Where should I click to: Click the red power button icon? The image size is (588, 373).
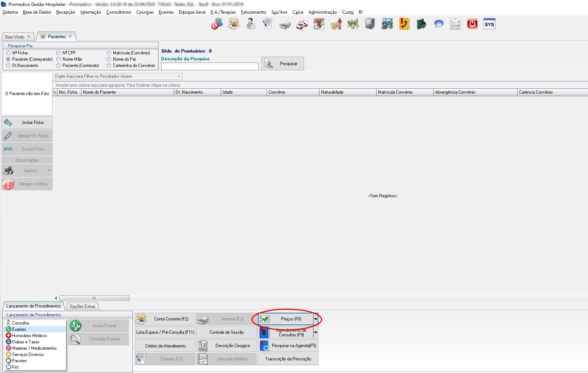472,24
